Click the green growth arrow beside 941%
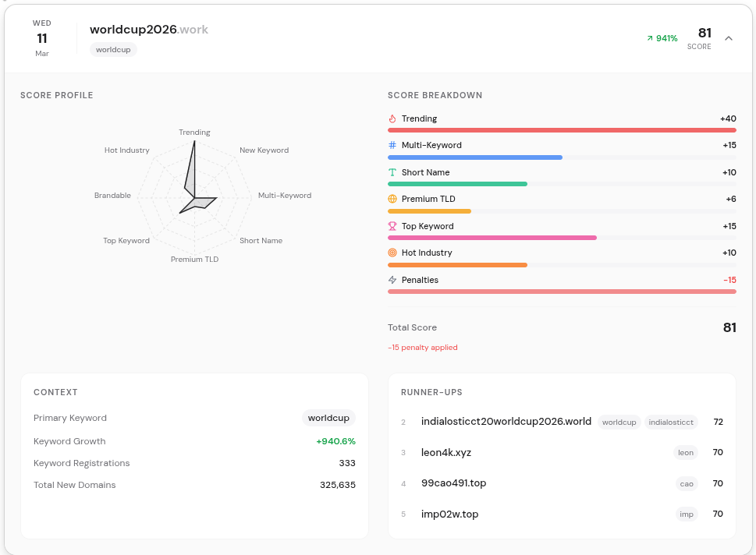Screen dimensions: 756x555 650,37
